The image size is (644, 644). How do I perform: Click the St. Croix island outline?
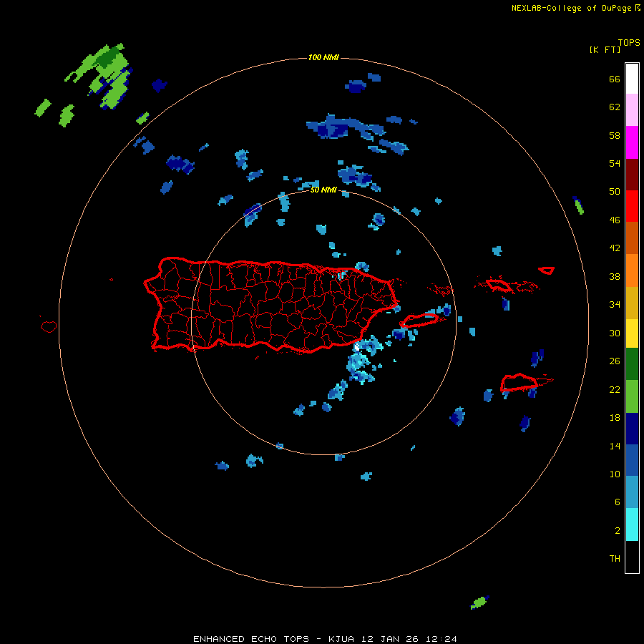point(519,383)
